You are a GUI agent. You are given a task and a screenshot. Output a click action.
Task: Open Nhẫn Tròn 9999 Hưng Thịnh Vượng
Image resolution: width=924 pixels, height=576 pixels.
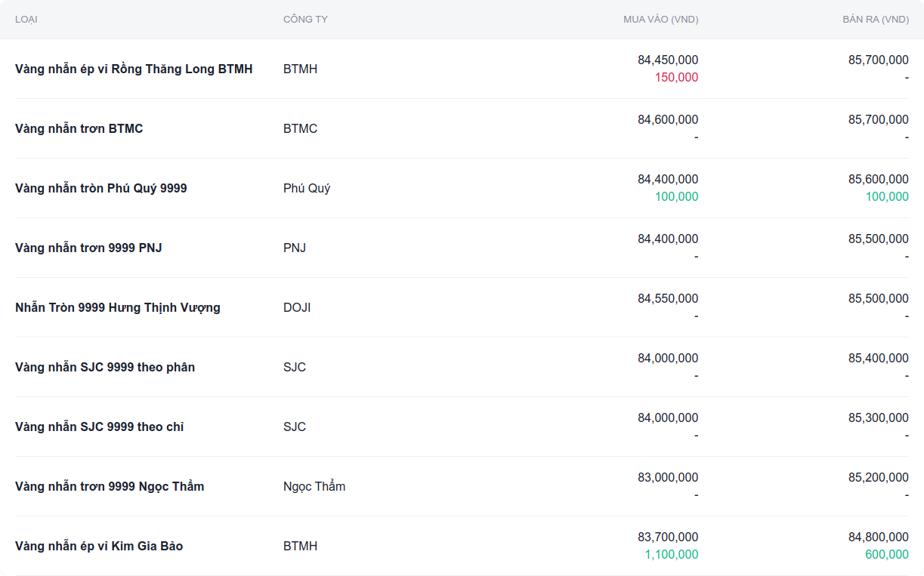117,308
